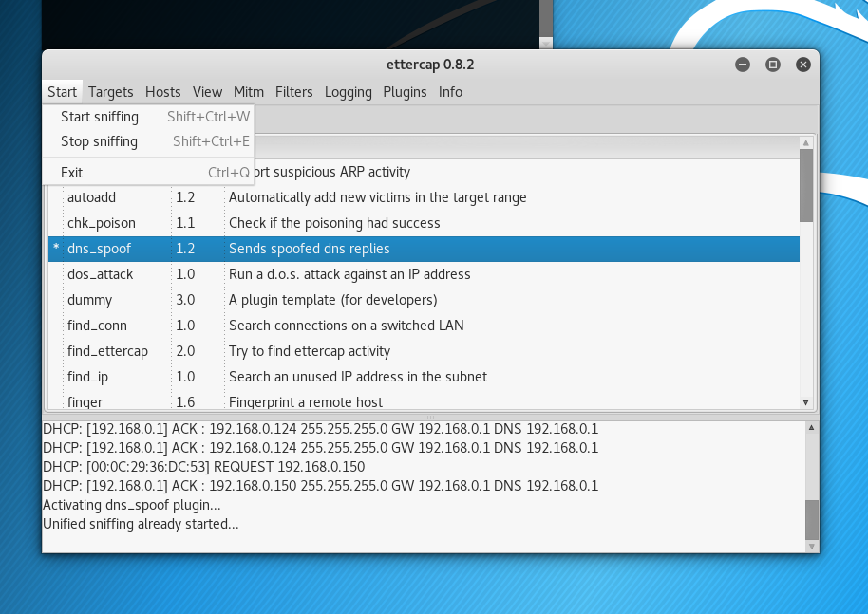
Task: Open the View menu
Action: pyautogui.click(x=208, y=92)
